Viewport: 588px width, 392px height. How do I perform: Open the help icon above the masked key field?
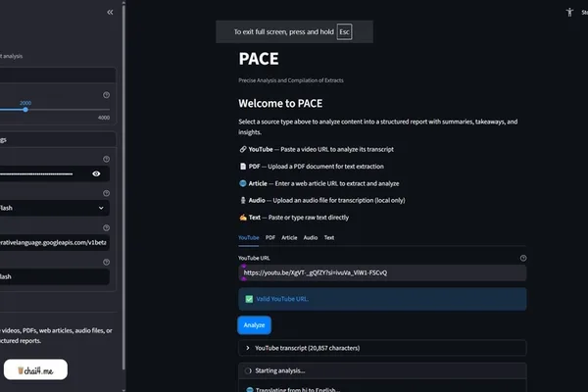click(x=107, y=159)
